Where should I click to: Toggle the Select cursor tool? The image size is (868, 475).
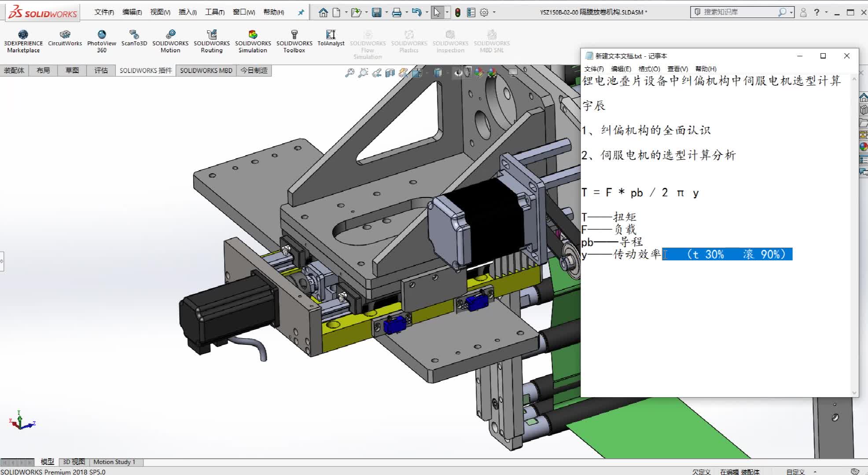(x=437, y=12)
